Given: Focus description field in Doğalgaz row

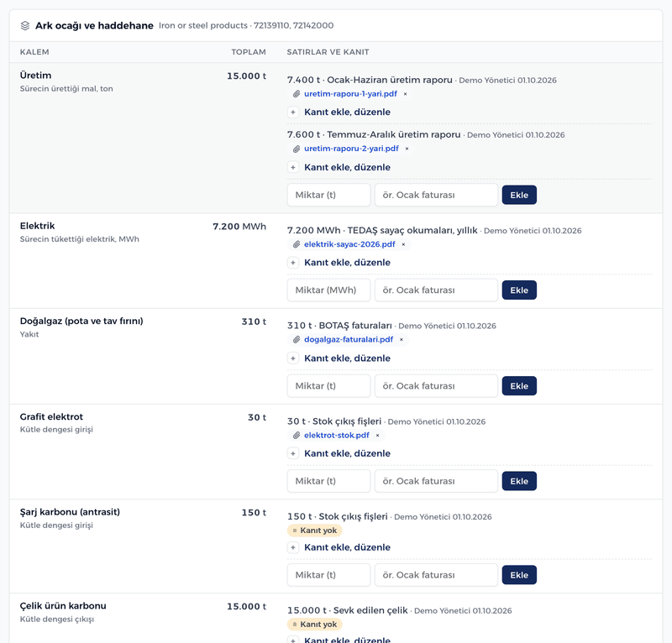Looking at the screenshot, I should pyautogui.click(x=436, y=386).
